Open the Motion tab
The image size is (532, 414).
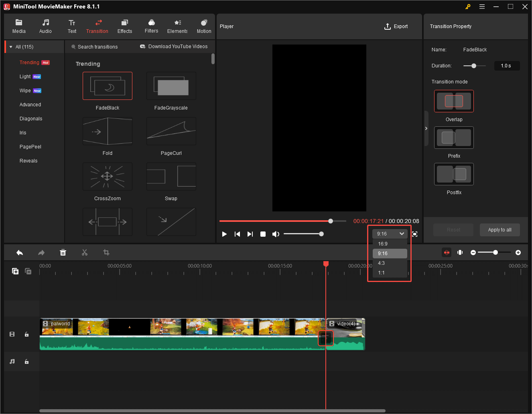204,26
